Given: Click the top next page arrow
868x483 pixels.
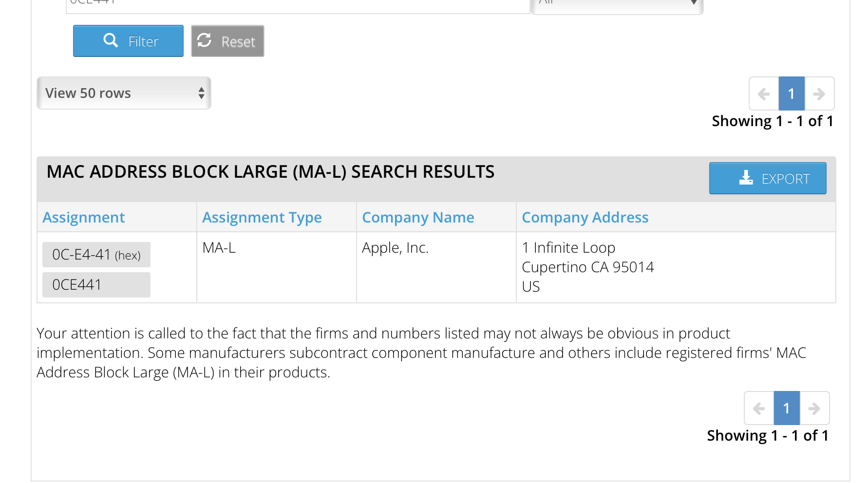Looking at the screenshot, I should (819, 93).
